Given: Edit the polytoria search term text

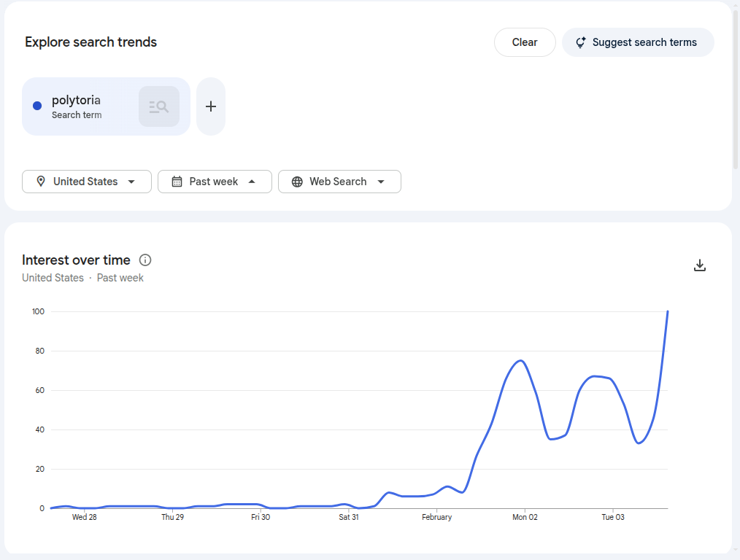Looking at the screenshot, I should click(76, 101).
